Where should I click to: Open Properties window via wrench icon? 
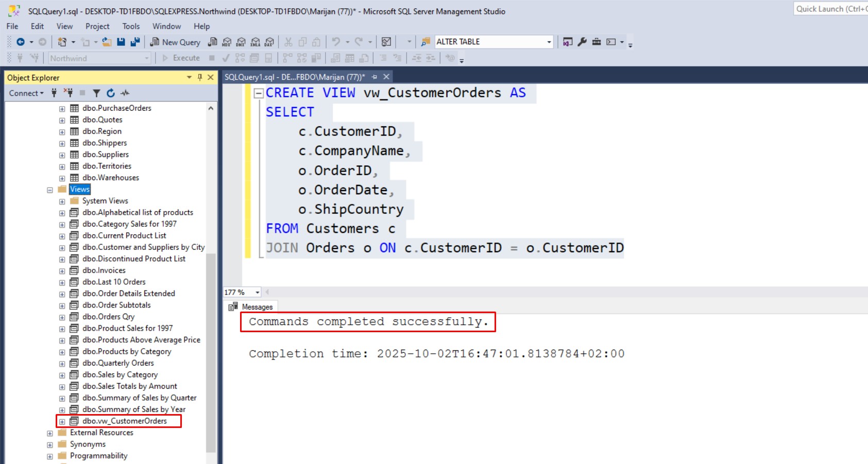coord(582,42)
